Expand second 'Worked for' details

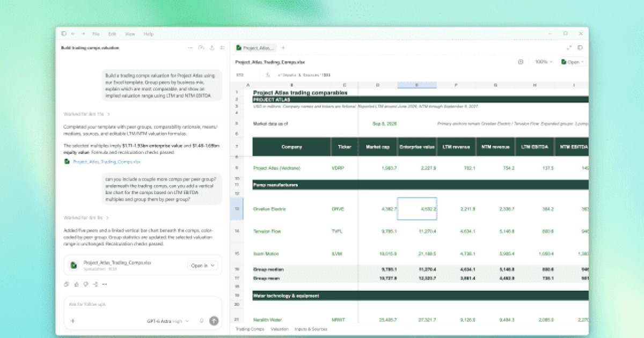87,217
